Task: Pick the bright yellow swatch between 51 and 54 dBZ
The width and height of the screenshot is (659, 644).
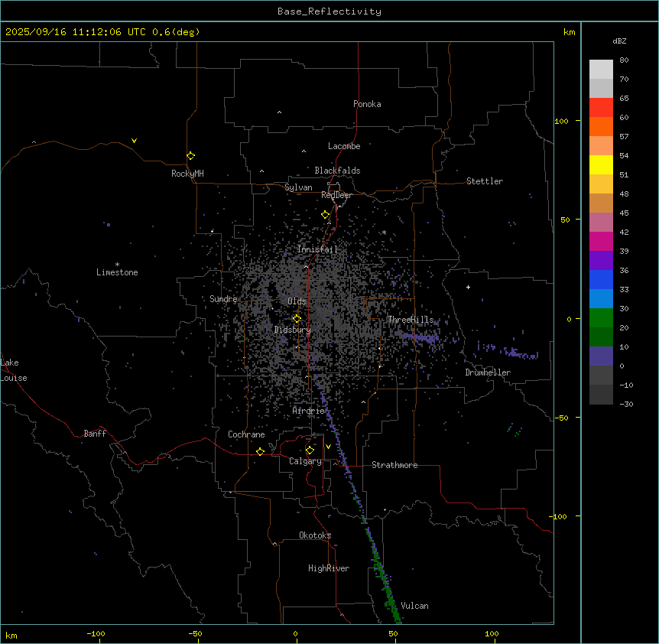Action: 601,164
